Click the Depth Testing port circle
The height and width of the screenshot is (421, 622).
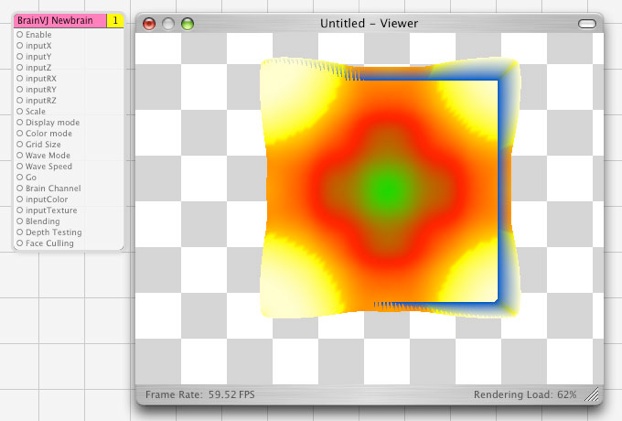pyautogui.click(x=19, y=232)
